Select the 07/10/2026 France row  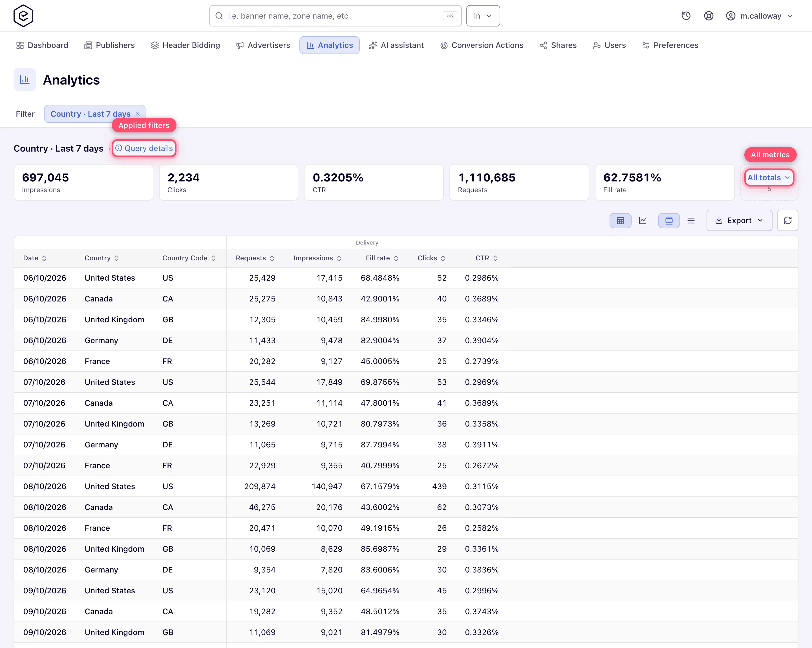point(406,465)
